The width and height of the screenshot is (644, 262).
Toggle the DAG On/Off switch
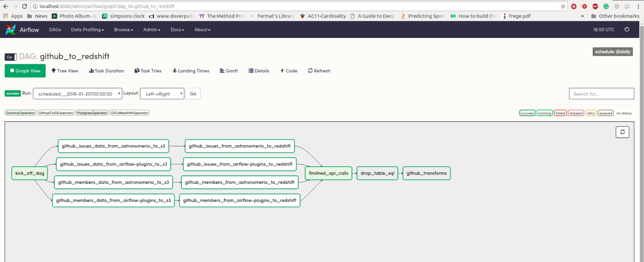11,57
